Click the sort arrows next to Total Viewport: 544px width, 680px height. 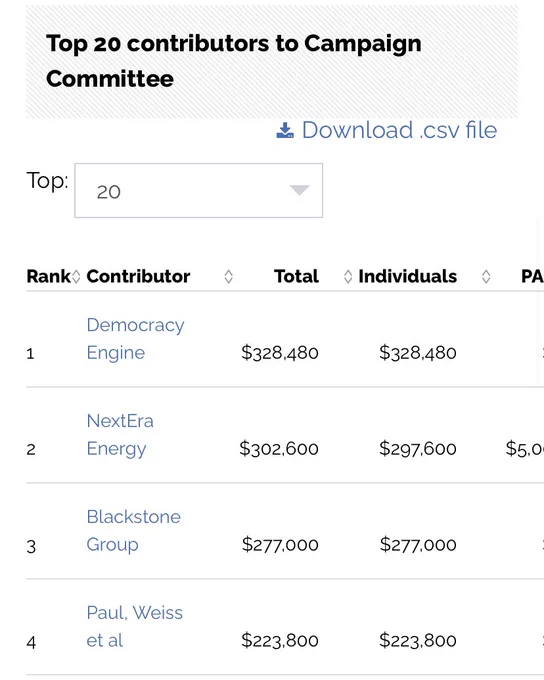pos(347,276)
